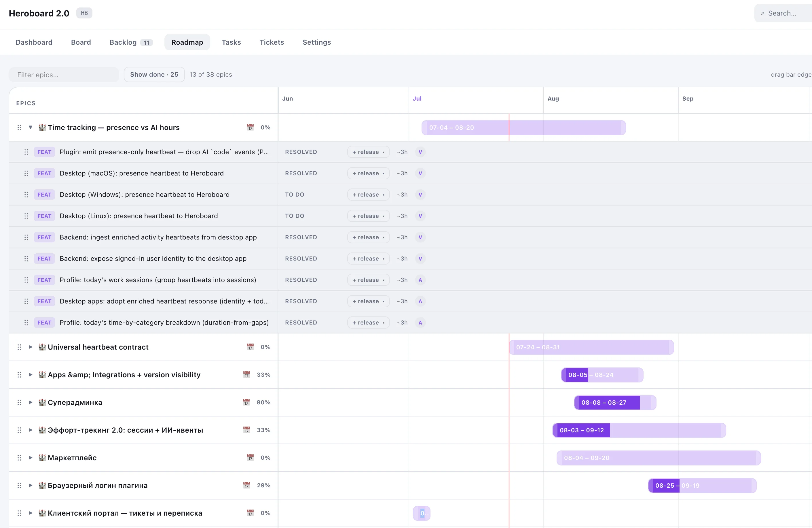Click calendar icon on Time tracking epic
Image resolution: width=812 pixels, height=528 pixels.
point(250,127)
